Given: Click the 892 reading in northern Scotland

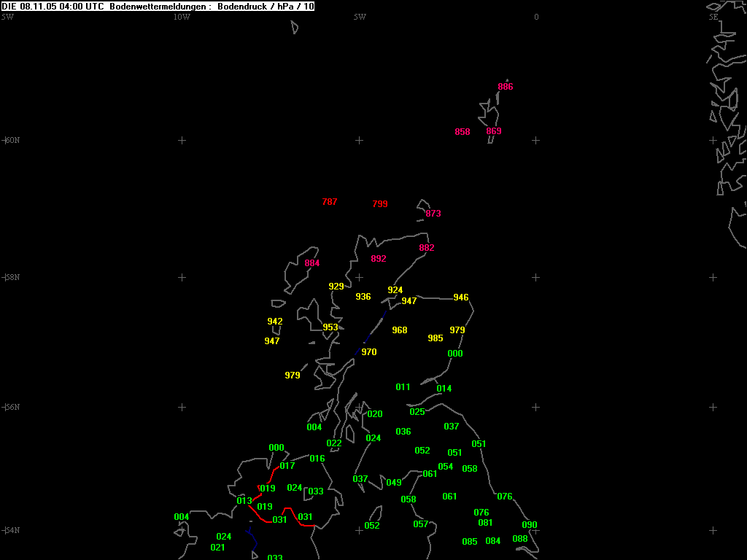Looking at the screenshot, I should (379, 259).
